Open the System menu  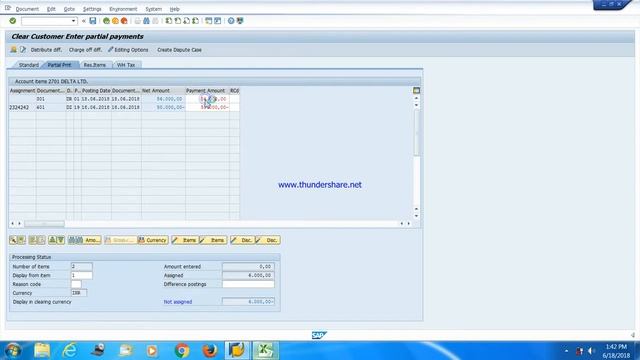click(x=153, y=9)
